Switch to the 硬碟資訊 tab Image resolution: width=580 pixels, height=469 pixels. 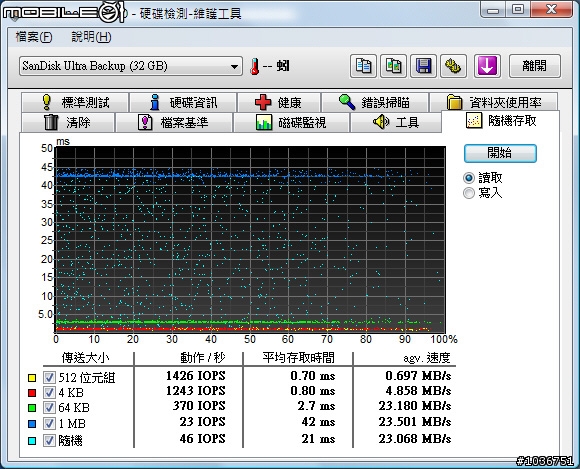point(183,102)
